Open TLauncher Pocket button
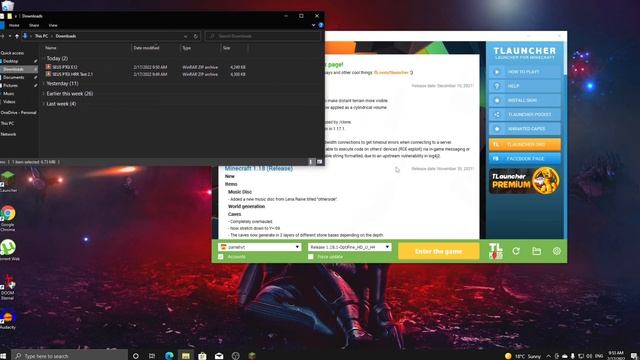 pos(525,115)
